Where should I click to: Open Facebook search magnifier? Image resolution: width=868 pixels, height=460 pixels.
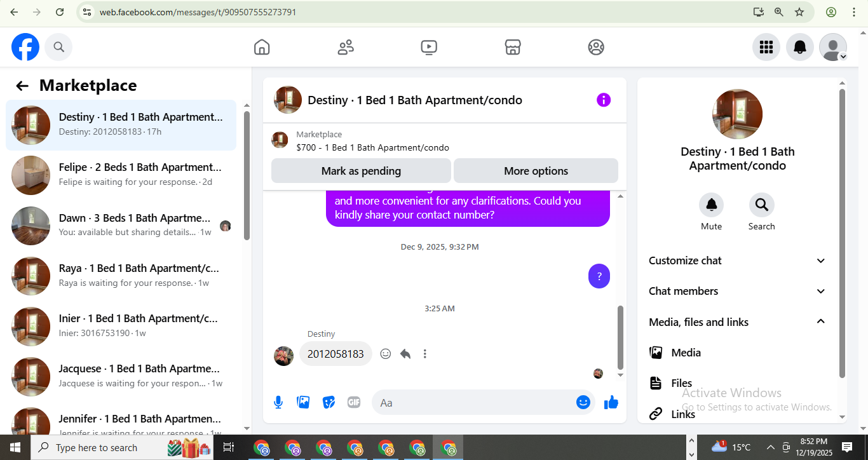tap(58, 47)
